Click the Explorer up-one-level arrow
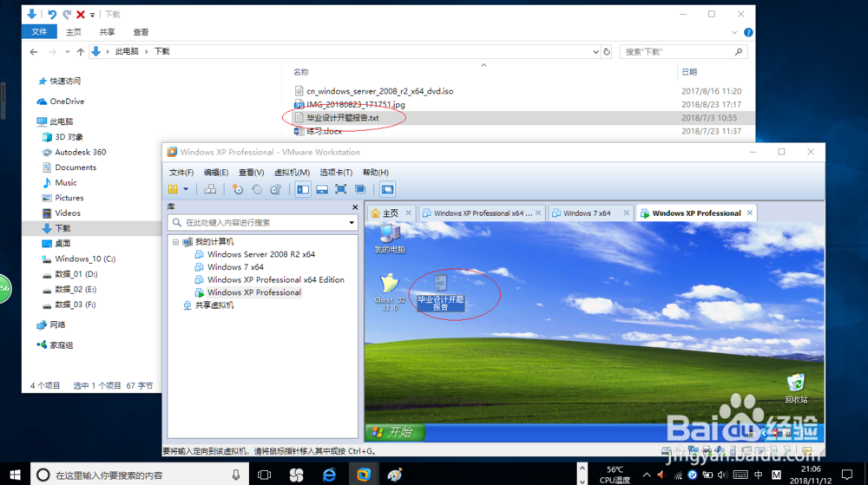 [81, 52]
